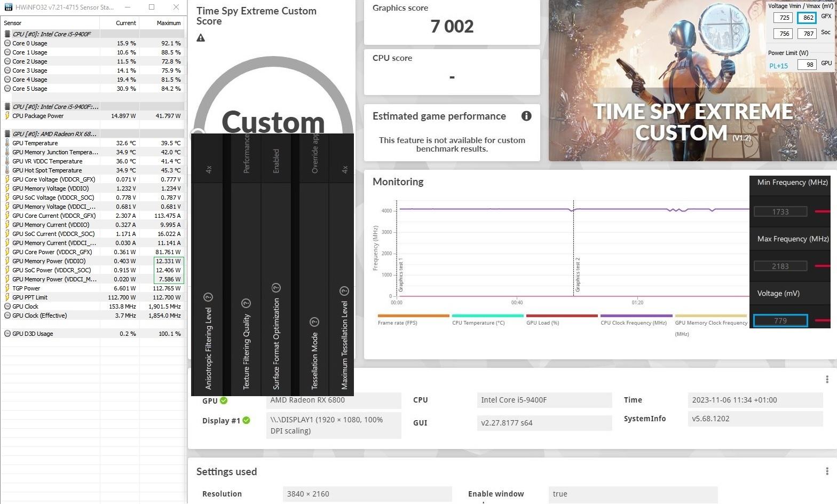
Task: Select the GPU Core Power (VDDCR_GFX) sensor row
Action: 93,252
